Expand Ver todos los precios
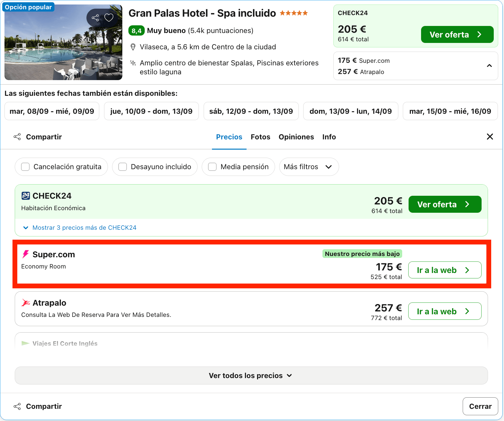Image resolution: width=504 pixels, height=421 pixels. (x=251, y=376)
